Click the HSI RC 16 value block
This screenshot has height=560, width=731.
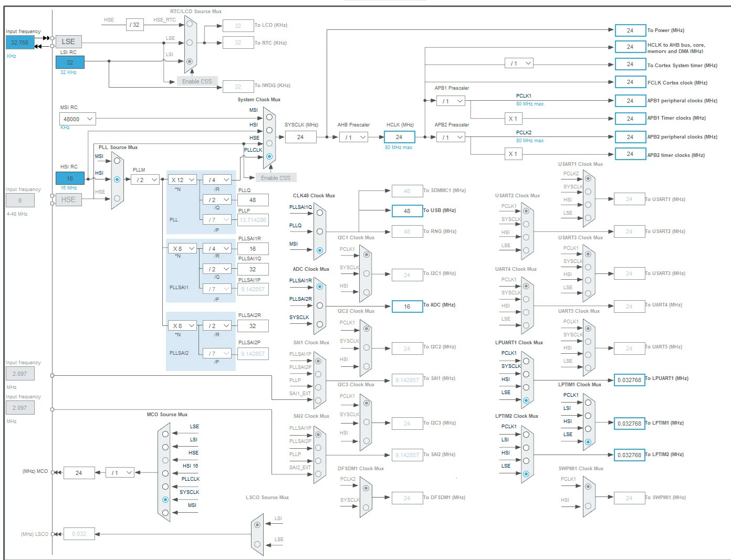tap(70, 178)
